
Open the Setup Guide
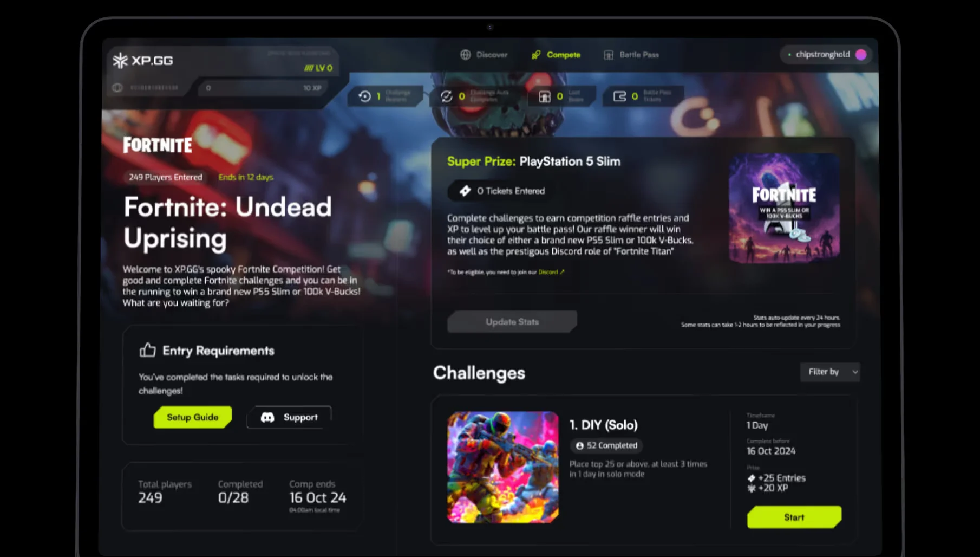click(x=192, y=417)
